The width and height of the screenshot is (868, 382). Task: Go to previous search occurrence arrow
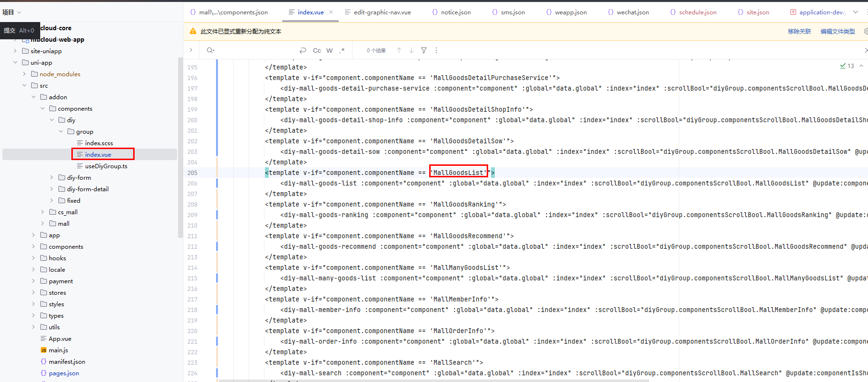(399, 50)
